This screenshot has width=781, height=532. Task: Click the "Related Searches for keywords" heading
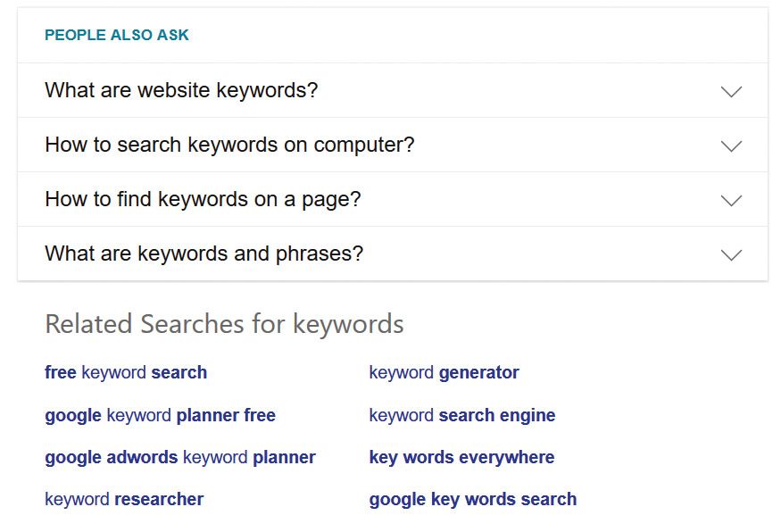click(x=223, y=324)
